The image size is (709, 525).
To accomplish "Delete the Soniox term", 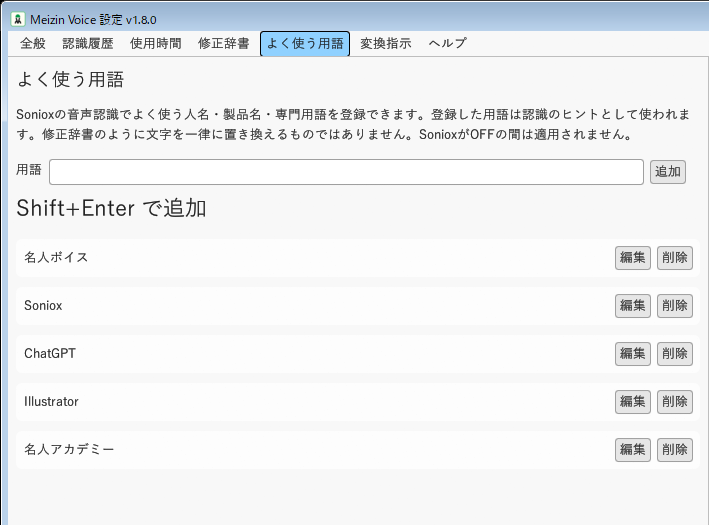I will point(675,306).
